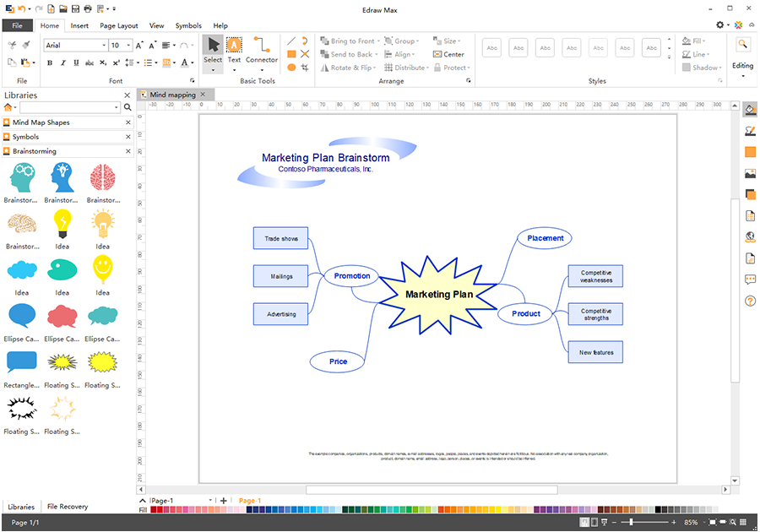Switch to the Page Layout tab
This screenshot has width=760, height=532.
118,26
